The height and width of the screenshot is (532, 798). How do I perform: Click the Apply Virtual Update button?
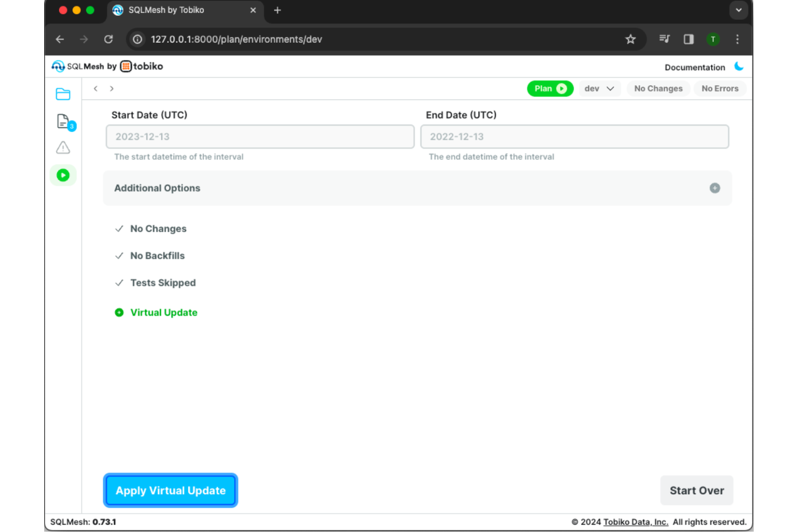170,490
